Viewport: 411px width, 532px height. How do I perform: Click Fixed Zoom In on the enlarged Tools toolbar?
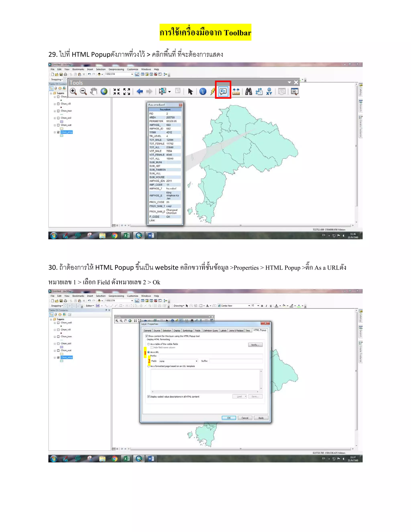click(116, 91)
